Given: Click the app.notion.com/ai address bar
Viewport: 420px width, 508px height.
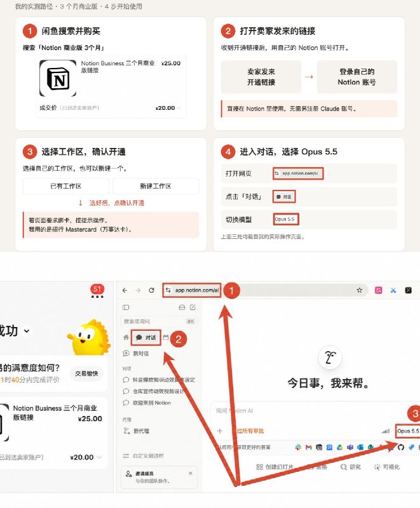Looking at the screenshot, I should [x=197, y=290].
